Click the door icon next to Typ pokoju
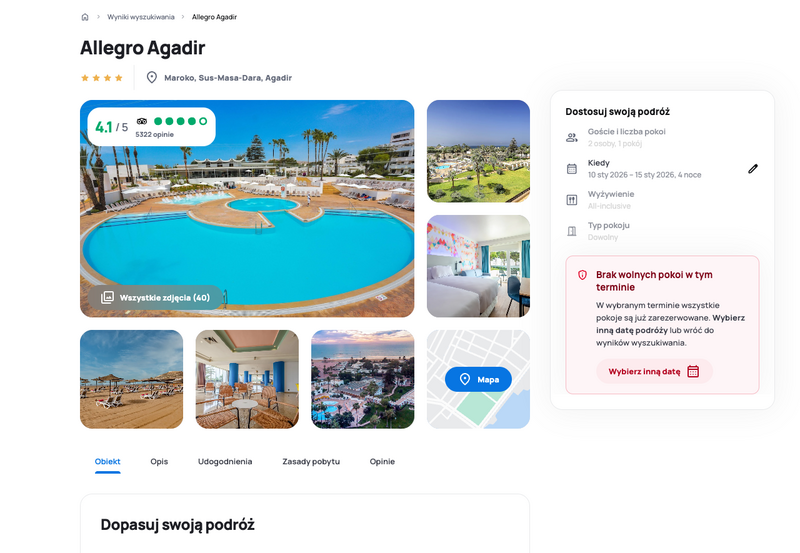Image resolution: width=800 pixels, height=553 pixels. (x=572, y=231)
